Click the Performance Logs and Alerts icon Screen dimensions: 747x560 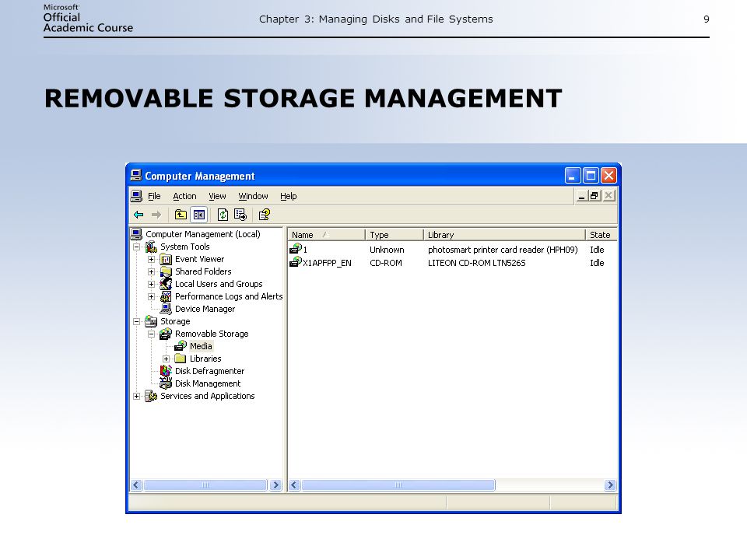tap(166, 296)
